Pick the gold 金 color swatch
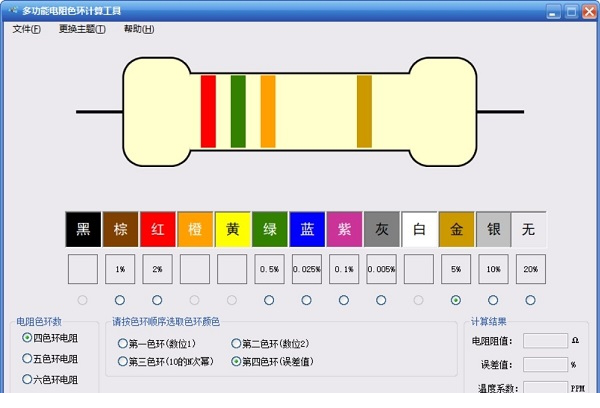The image size is (600, 408). tap(456, 229)
